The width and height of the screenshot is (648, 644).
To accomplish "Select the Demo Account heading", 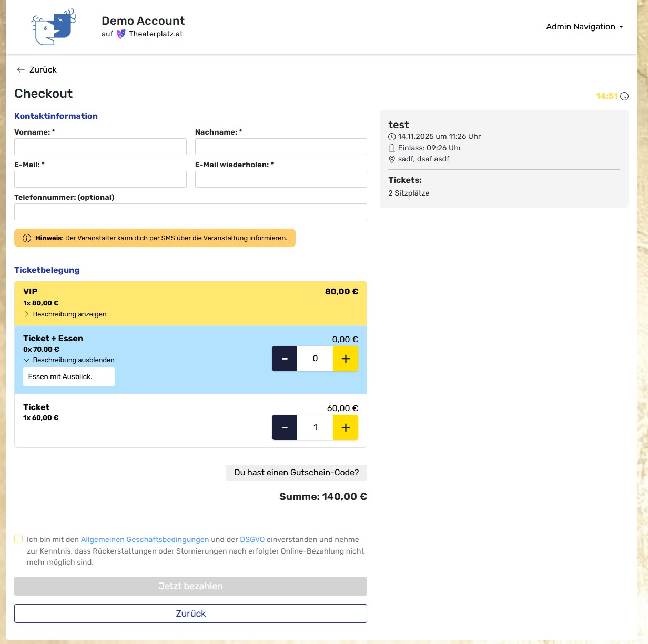I will coord(143,21).
